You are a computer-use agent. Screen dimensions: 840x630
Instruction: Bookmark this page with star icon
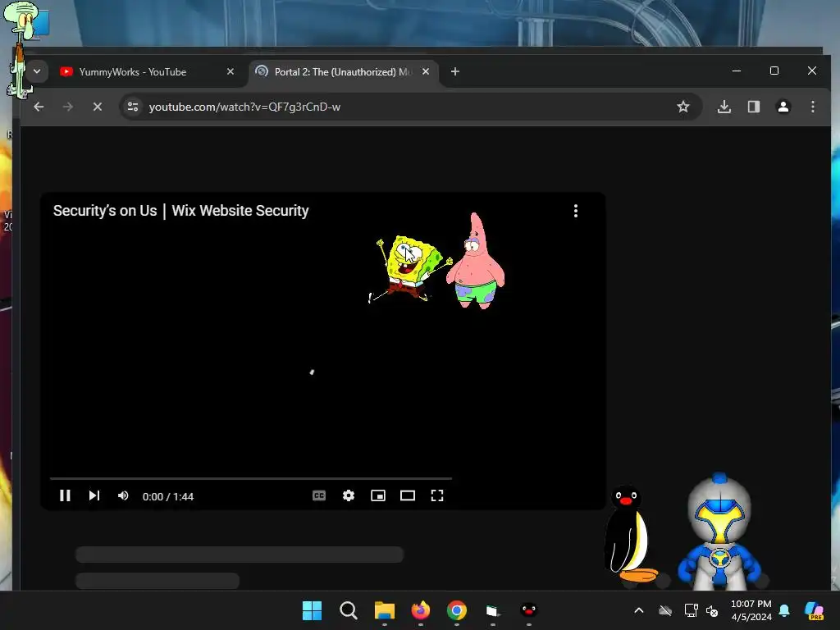point(683,107)
